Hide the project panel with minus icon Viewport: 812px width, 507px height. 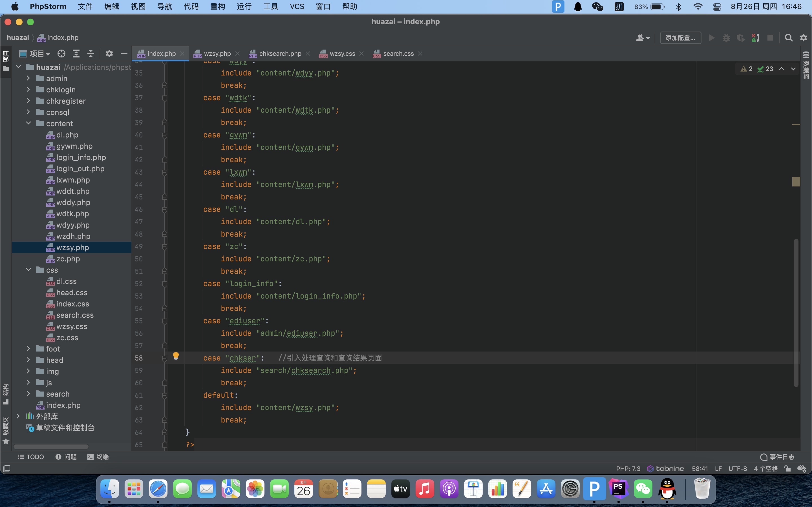click(x=124, y=54)
